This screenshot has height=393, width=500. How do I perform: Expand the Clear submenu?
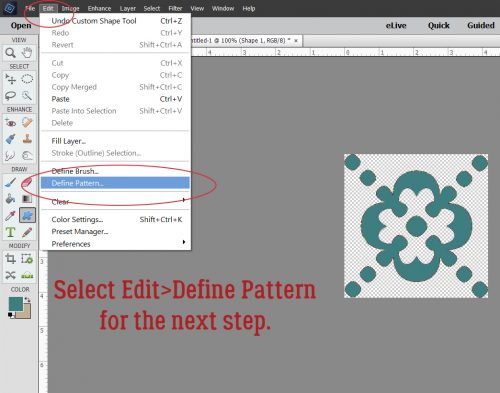click(115, 201)
